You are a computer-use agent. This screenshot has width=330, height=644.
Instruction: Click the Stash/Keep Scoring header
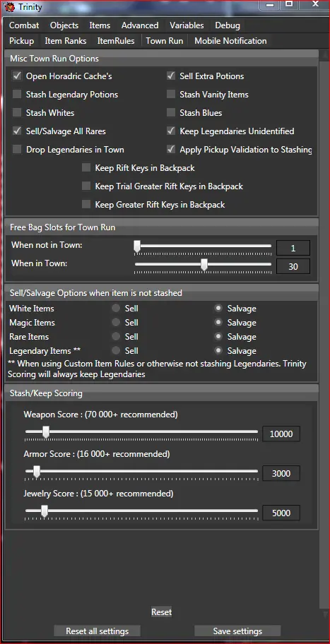tap(162, 393)
